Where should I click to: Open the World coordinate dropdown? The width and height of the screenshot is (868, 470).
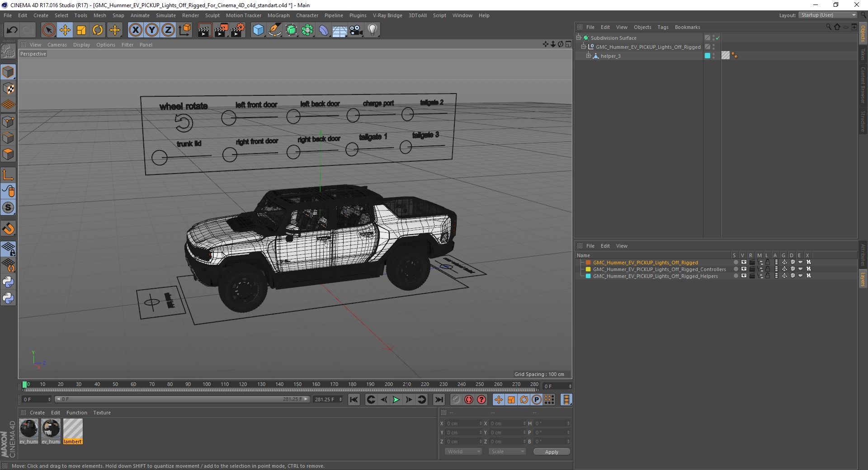[463, 451]
